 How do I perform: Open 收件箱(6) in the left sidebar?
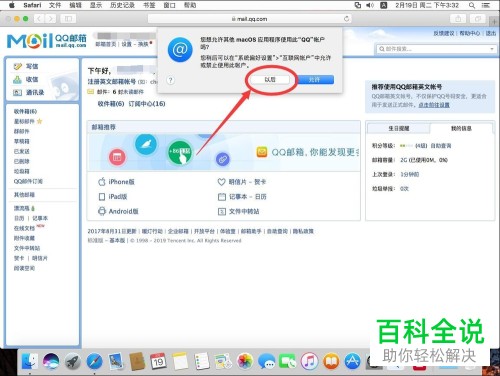coord(25,111)
